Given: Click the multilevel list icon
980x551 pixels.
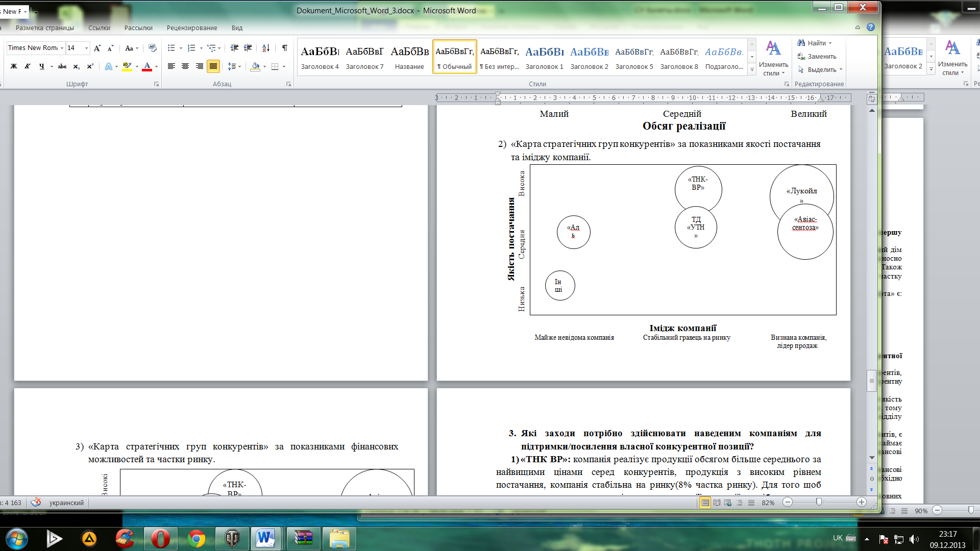Looking at the screenshot, I should pyautogui.click(x=211, y=48).
